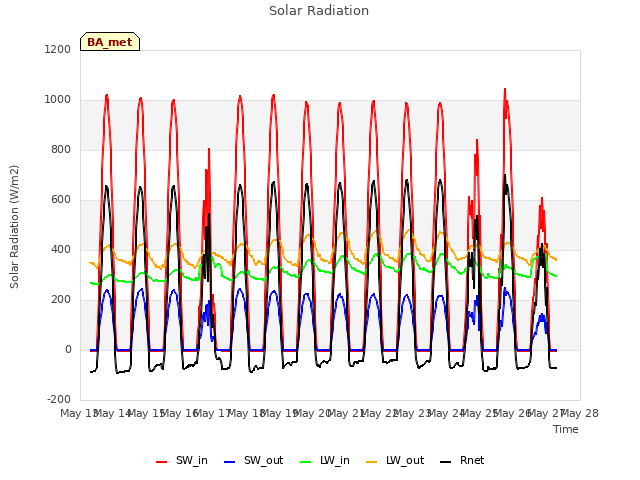Screen dimensions: 640x480
Task: Toggle SW_out series in legend
Action: coord(253,461)
